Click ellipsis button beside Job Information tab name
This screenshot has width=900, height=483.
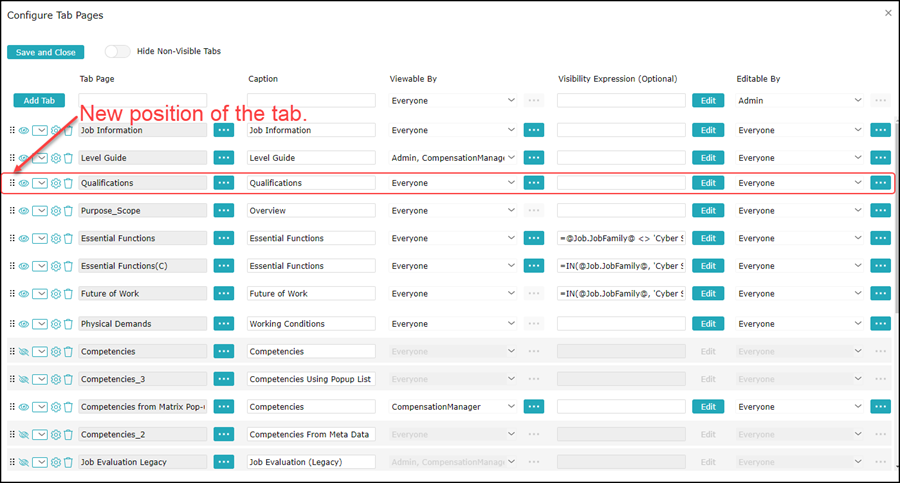[x=223, y=130]
